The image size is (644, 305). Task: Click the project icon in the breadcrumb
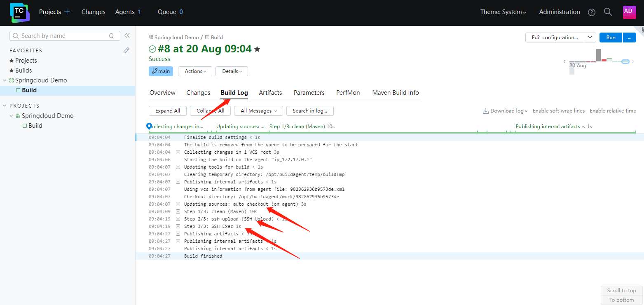[151, 38]
